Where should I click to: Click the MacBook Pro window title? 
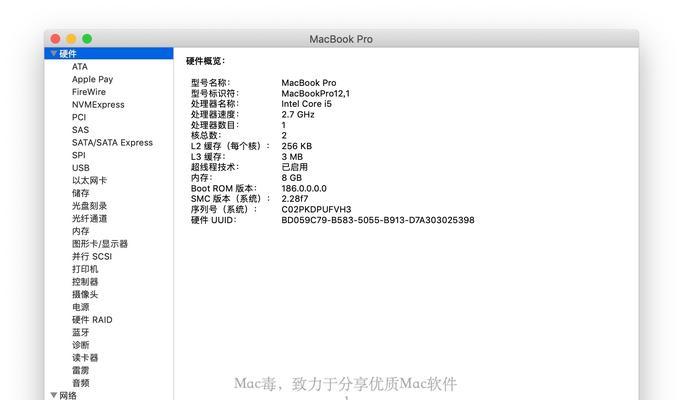pyautogui.click(x=341, y=39)
